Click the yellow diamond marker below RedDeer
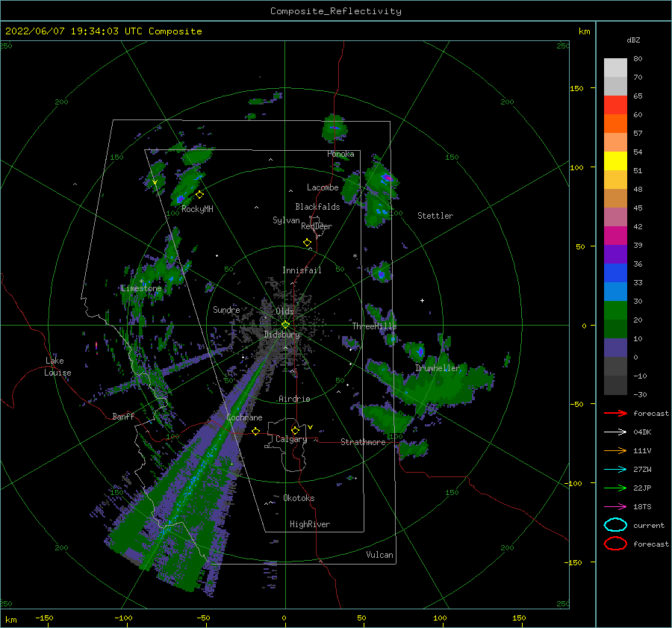 [308, 243]
